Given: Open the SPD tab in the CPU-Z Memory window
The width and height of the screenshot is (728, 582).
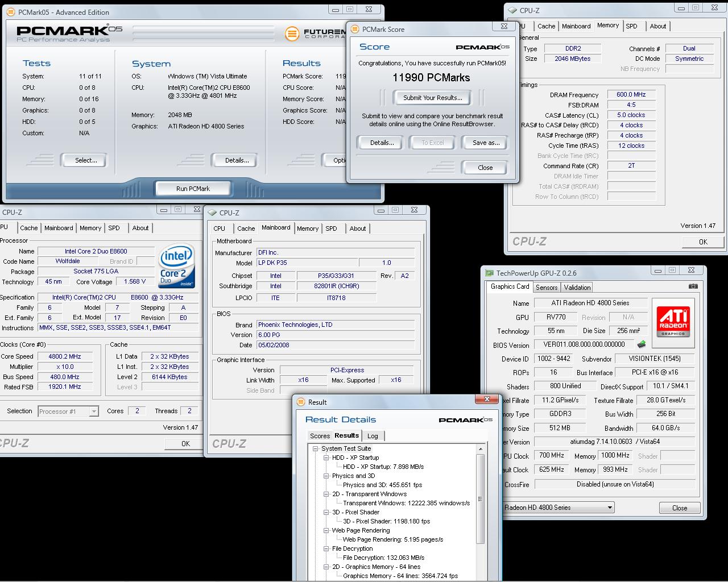Looking at the screenshot, I should pyautogui.click(x=631, y=26).
